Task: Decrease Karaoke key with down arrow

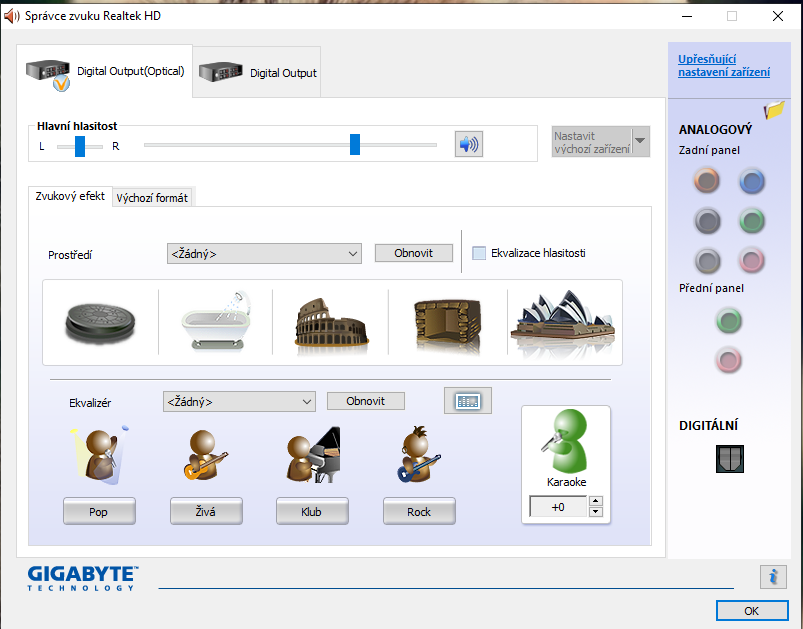Action: [x=596, y=512]
